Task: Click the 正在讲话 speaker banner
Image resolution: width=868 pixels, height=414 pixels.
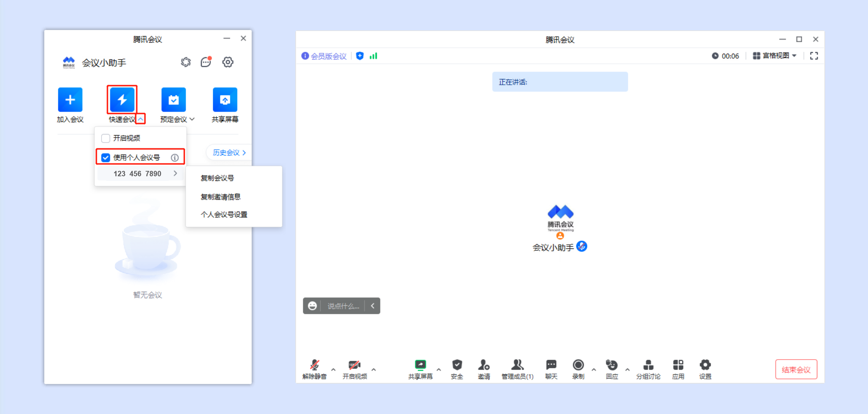Action: click(560, 82)
